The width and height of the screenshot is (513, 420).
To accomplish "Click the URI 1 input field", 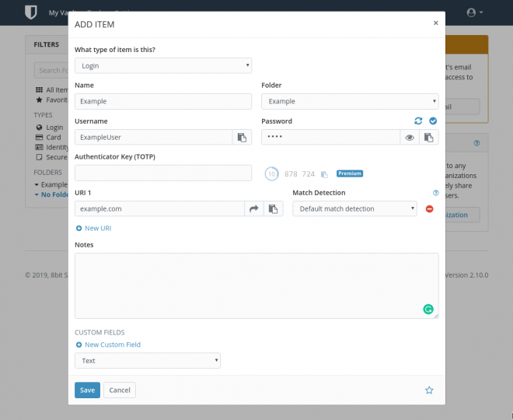I will [159, 208].
